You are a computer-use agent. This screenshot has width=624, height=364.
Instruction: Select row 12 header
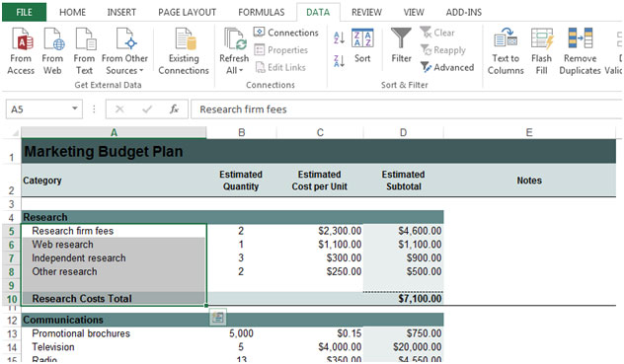(x=12, y=321)
